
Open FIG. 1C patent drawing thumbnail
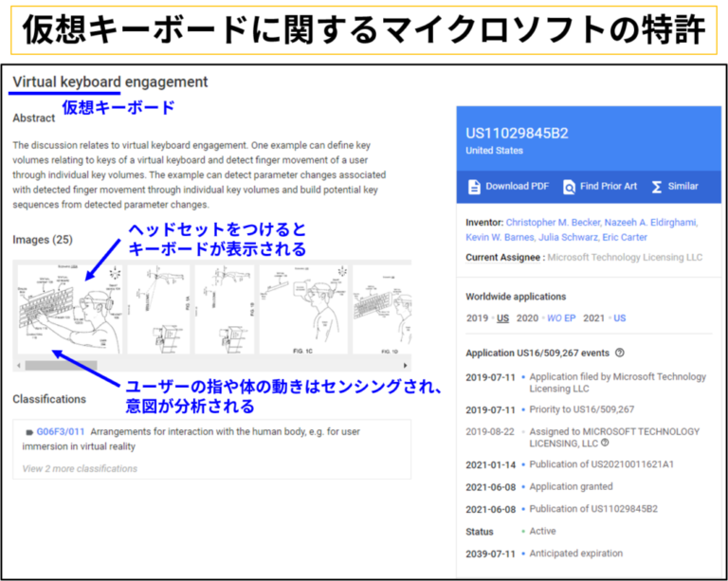click(303, 309)
